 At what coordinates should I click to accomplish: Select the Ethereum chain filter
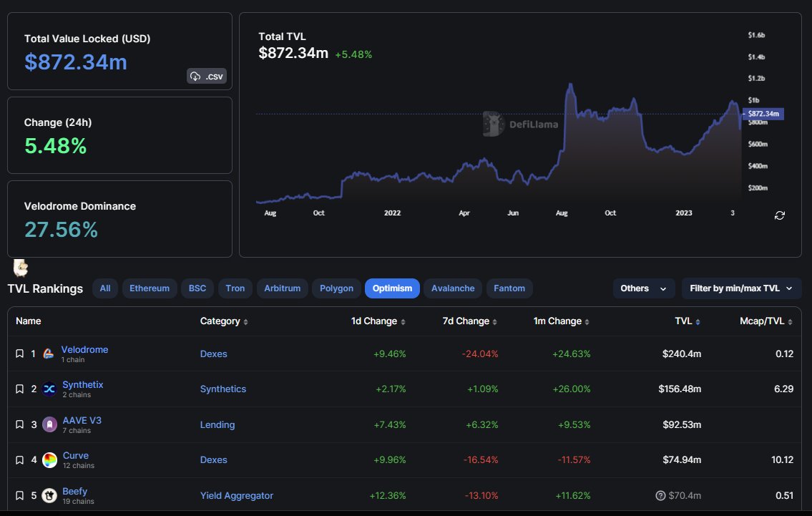point(149,288)
